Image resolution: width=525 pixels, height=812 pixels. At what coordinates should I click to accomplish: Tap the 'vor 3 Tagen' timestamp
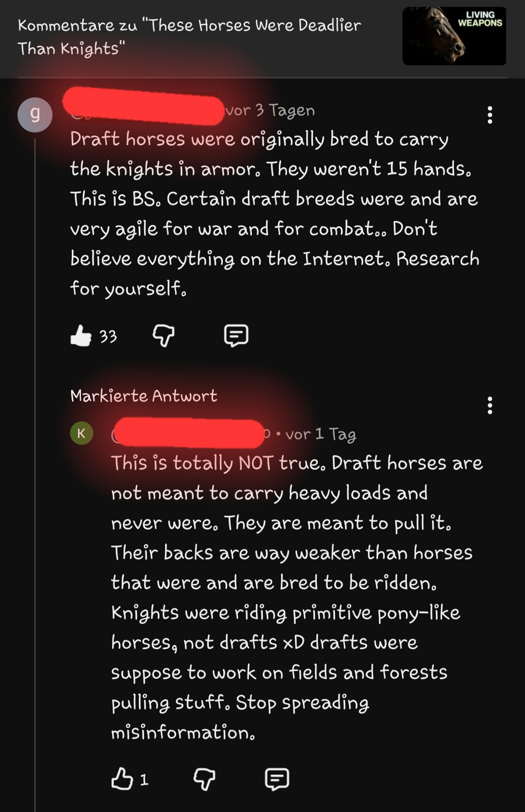pos(270,110)
